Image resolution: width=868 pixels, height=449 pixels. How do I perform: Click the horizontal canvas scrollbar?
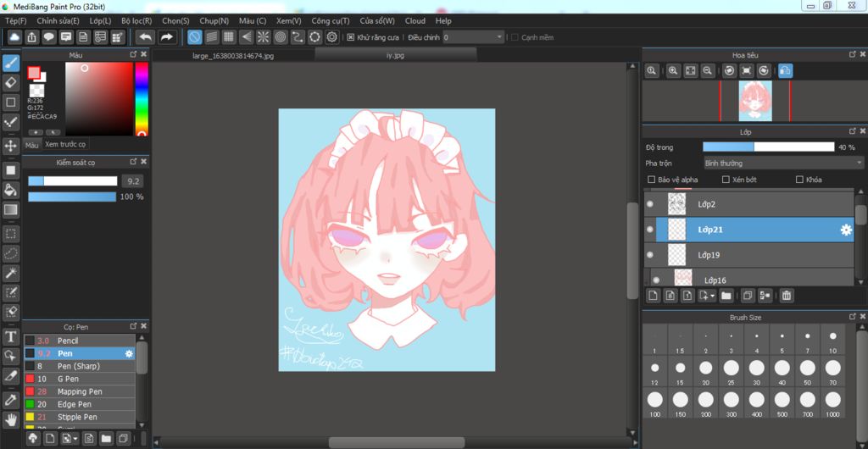coord(397,442)
